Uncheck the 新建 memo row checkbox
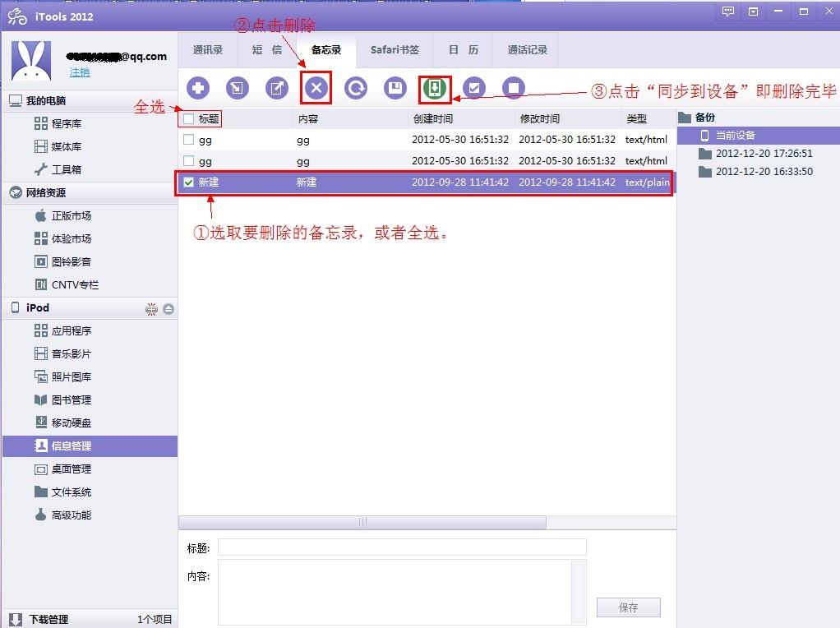Screen dimensions: 840x628 click(189, 182)
